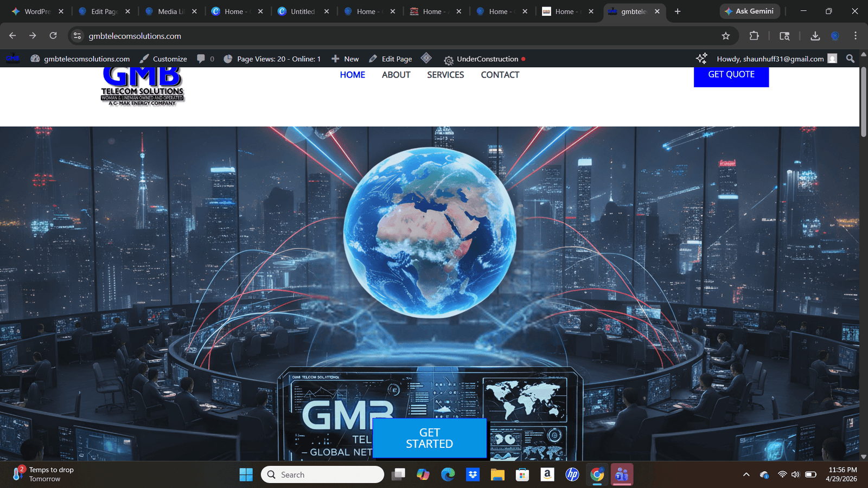Image resolution: width=868 pixels, height=488 pixels.
Task: Open the browser extensions puzzle icon
Action: (754, 36)
